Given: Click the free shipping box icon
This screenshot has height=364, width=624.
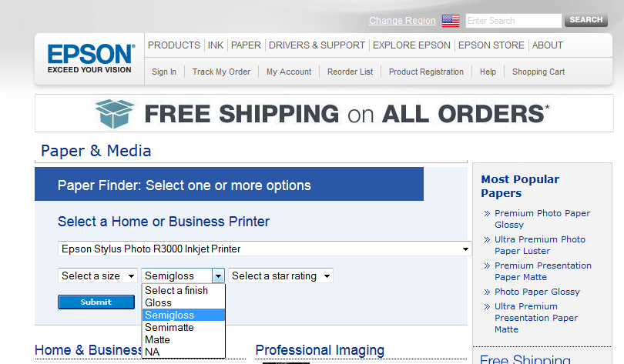Looking at the screenshot, I should point(115,114).
